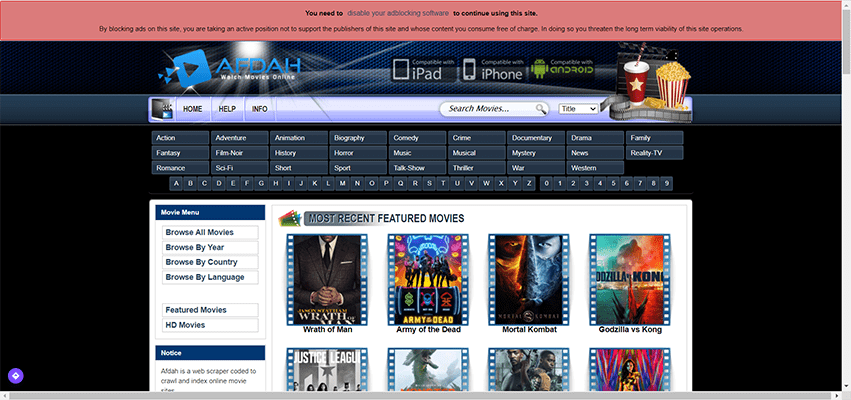
Task: Select the Fantasy genre
Action: (180, 153)
